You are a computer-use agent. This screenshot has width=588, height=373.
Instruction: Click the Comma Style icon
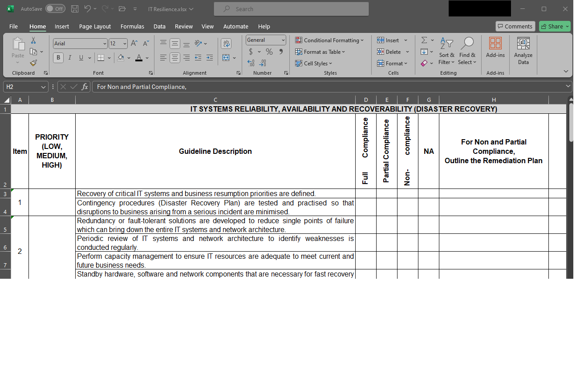(281, 52)
